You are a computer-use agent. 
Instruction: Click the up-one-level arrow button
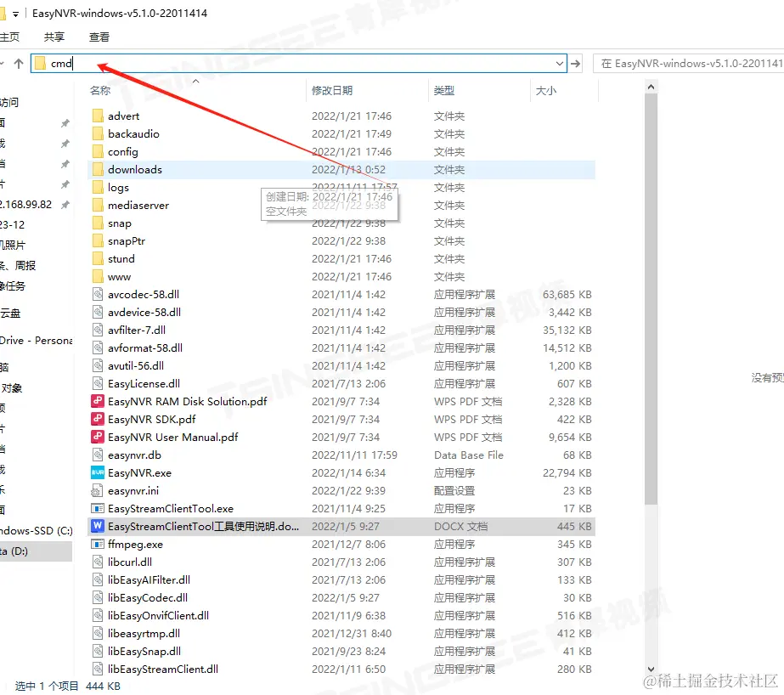pos(19,64)
